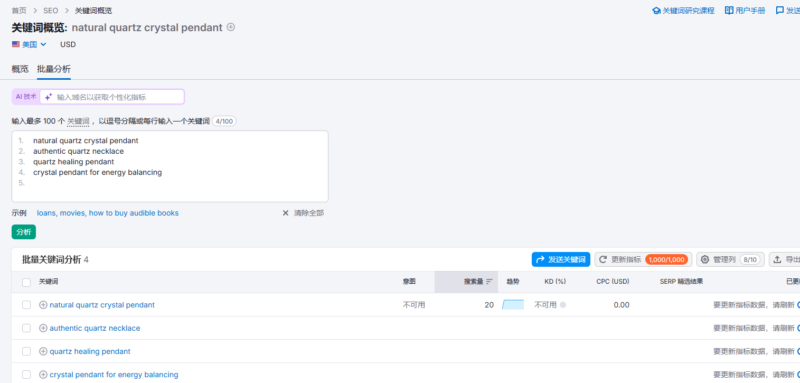Go to 首页 breadcrumb

(19, 10)
